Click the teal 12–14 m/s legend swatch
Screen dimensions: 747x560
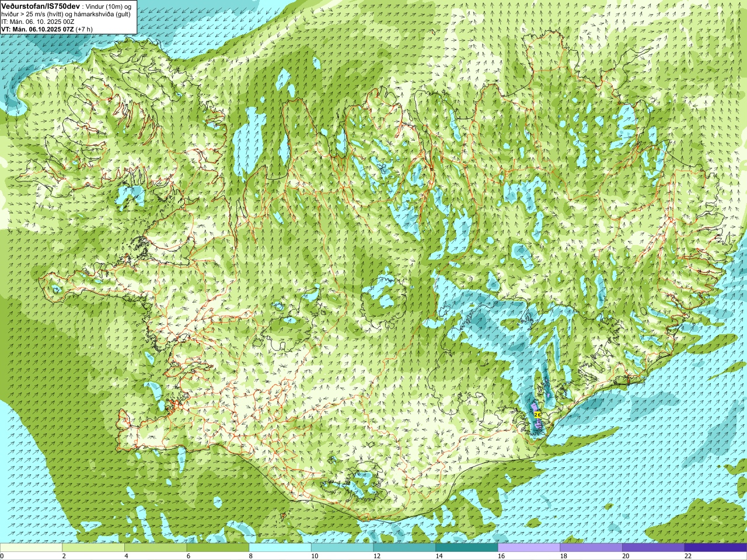tap(404, 548)
